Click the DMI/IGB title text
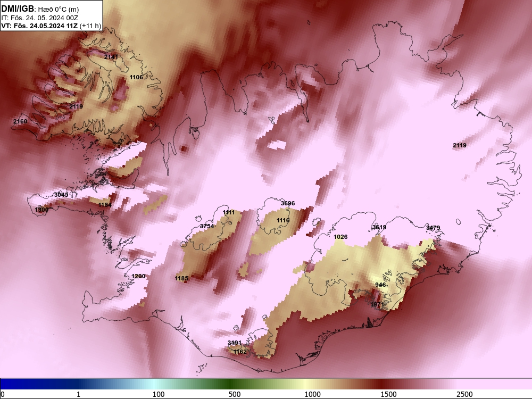This screenshot has width=532, height=399. coord(18,9)
